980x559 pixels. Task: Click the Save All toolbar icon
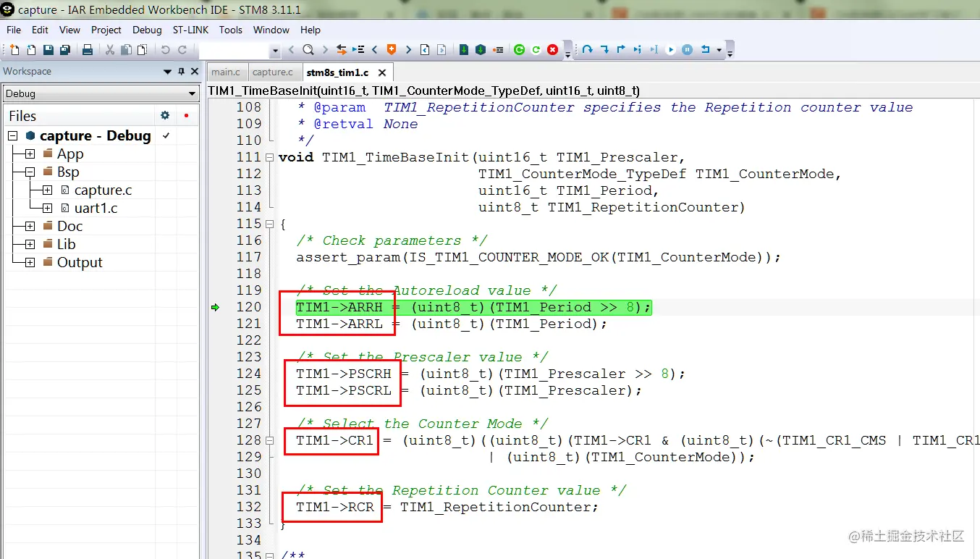[65, 50]
